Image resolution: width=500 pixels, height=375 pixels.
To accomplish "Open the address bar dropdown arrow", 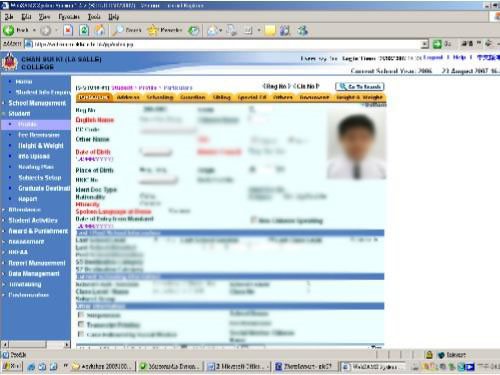I will (425, 44).
